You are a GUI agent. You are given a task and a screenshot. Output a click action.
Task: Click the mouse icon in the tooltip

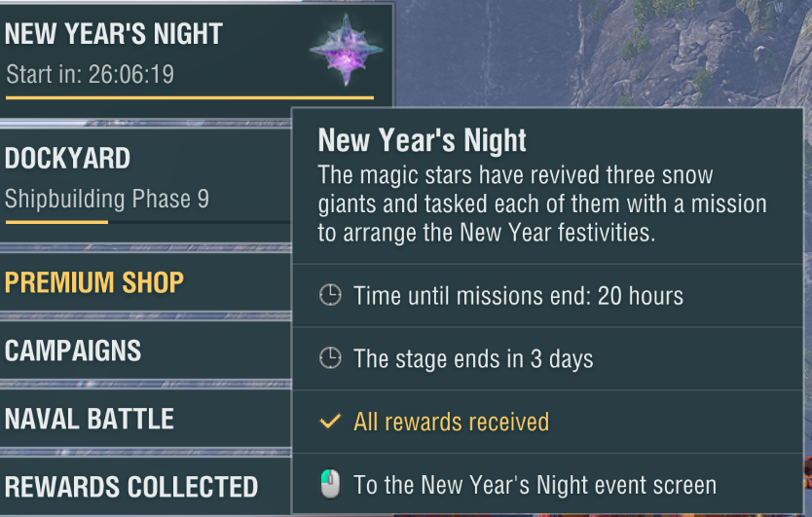[x=331, y=484]
